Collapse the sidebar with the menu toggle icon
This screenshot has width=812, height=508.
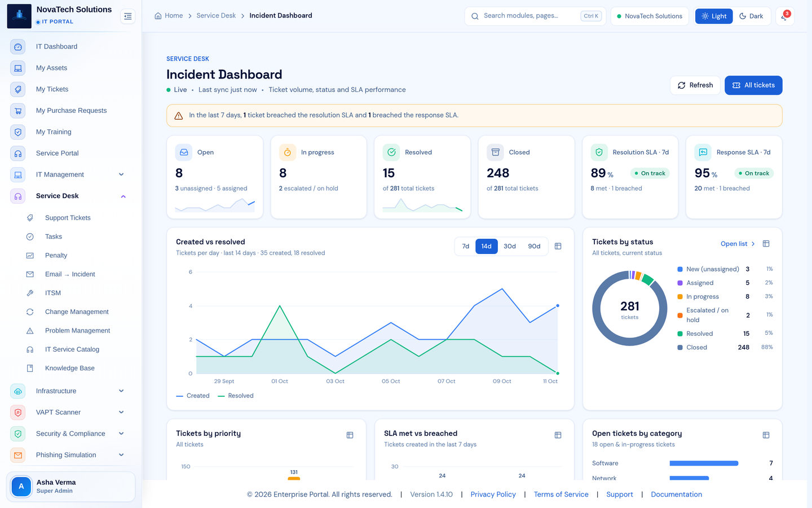pos(128,16)
